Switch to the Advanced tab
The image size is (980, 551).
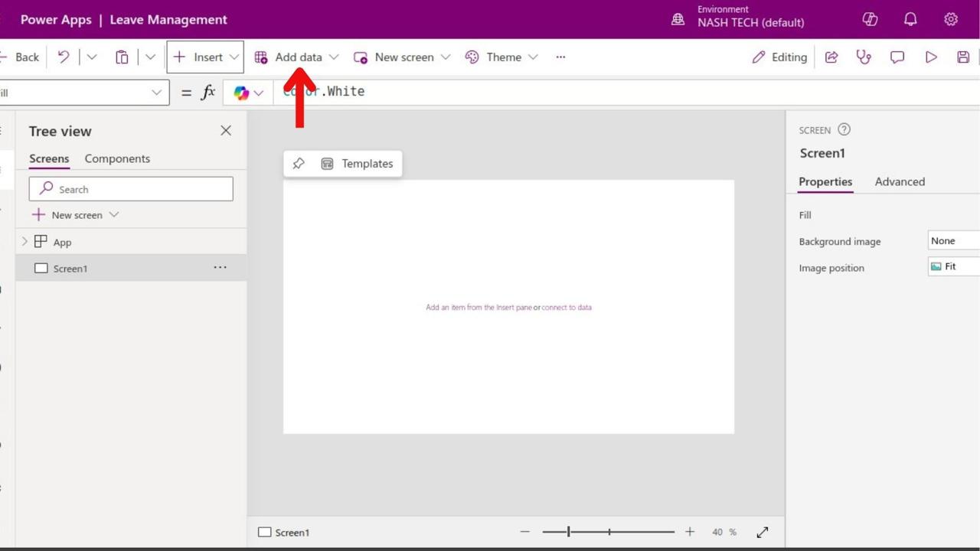tap(900, 181)
